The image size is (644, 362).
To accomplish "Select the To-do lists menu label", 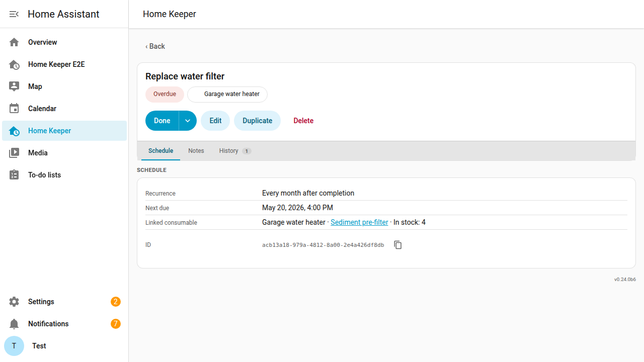I will tap(44, 175).
